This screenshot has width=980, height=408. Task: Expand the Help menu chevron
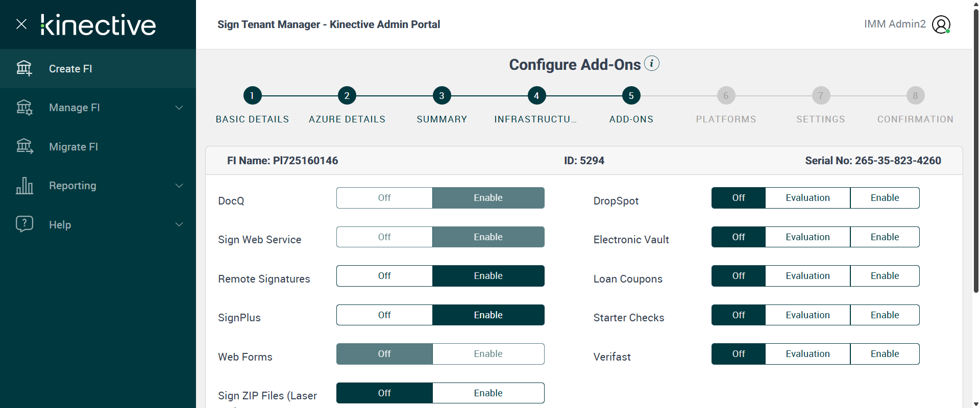coord(179,224)
